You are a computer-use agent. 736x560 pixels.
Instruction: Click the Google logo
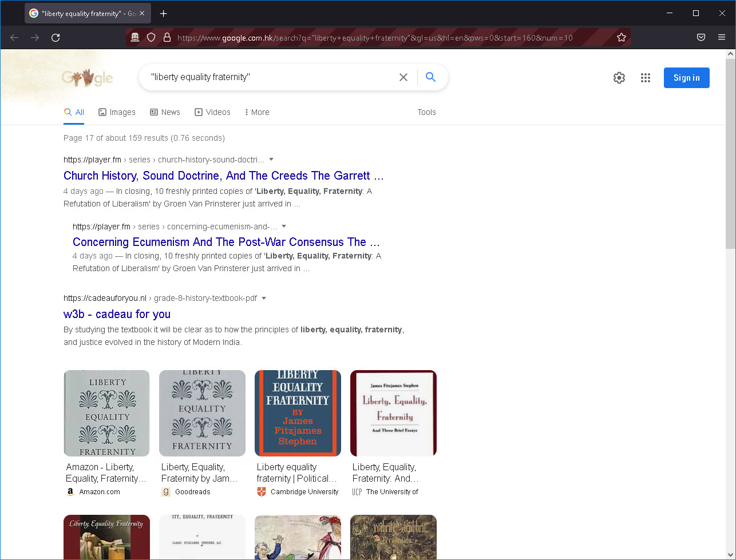pyautogui.click(x=88, y=78)
